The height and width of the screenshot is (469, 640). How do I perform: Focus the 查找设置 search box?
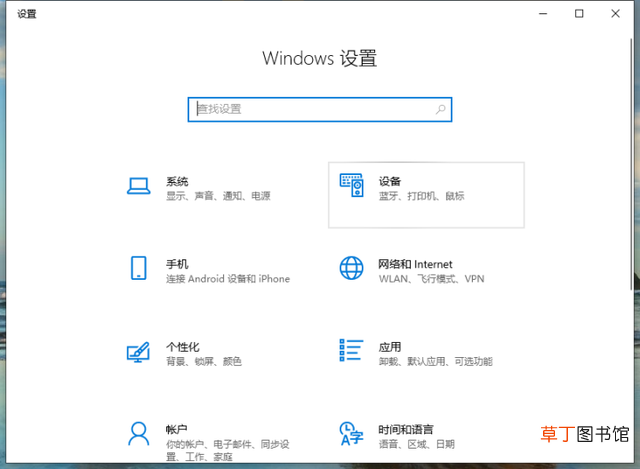point(320,109)
